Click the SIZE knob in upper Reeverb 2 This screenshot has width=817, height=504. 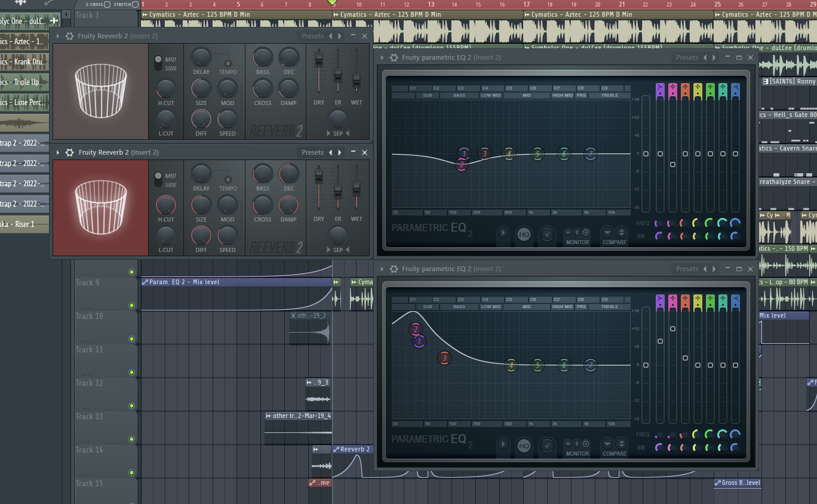[x=201, y=89]
